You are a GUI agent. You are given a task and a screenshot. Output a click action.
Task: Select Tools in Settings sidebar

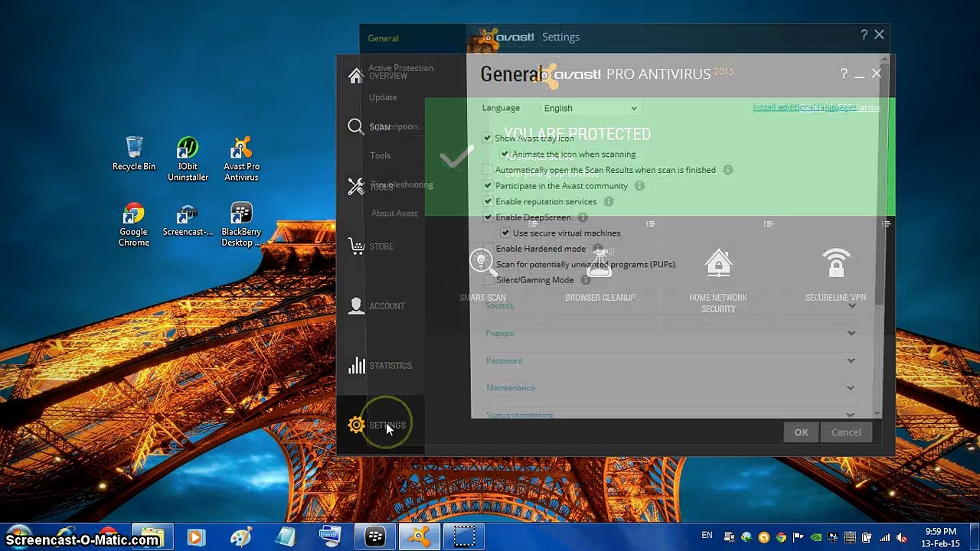click(381, 155)
